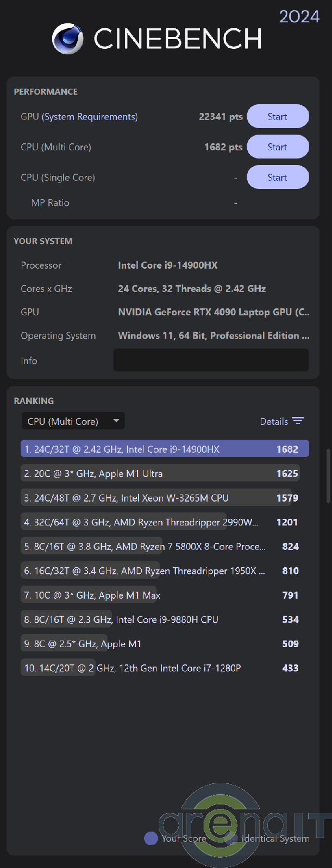The height and width of the screenshot is (868, 332).
Task: Click the ranking dropdown arrow
Action: coord(116,421)
